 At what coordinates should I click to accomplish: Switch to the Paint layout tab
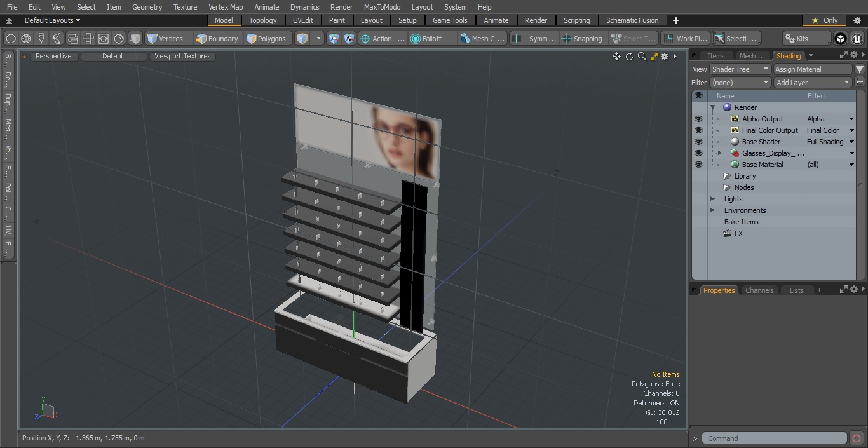[337, 20]
